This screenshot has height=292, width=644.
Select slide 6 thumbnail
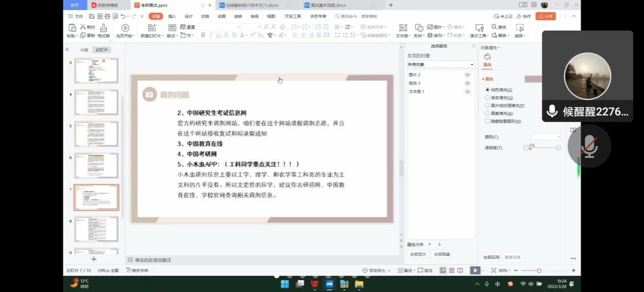pos(96,165)
